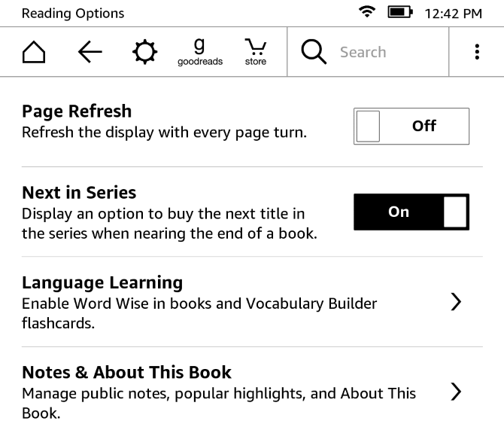This screenshot has width=504, height=430.
Task: Turn on the Page Refresh toggle
Action: [411, 126]
